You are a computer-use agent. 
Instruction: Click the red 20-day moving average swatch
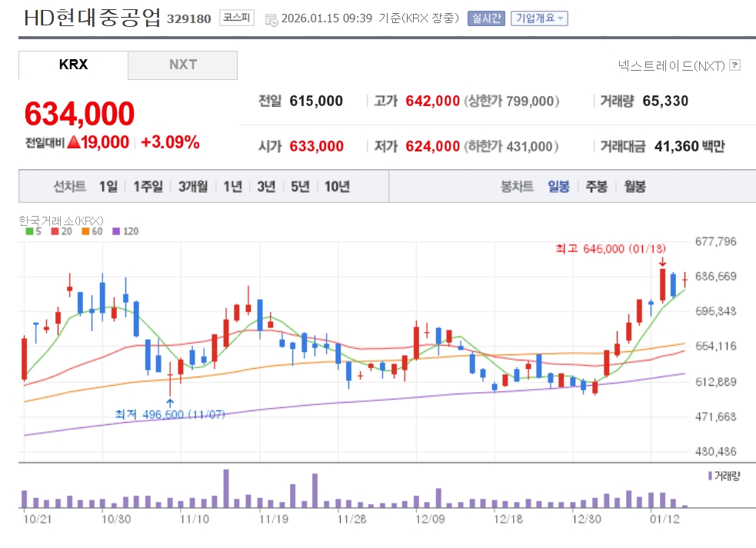pos(55,231)
